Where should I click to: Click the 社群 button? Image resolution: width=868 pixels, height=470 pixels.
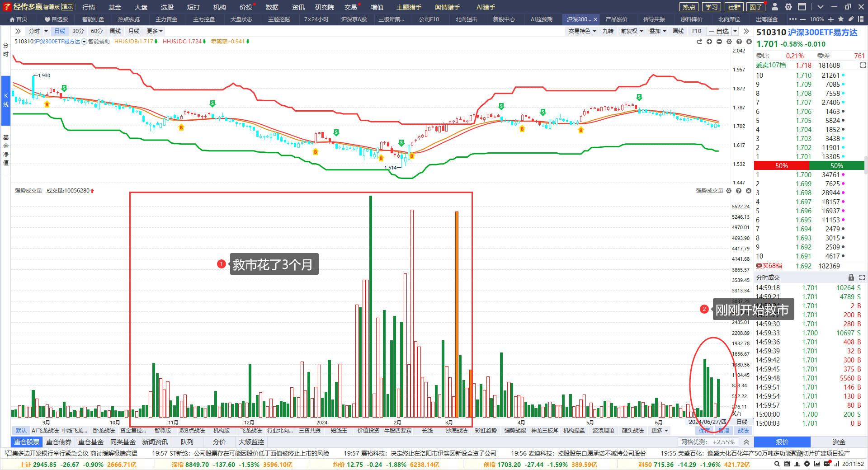pos(734,7)
